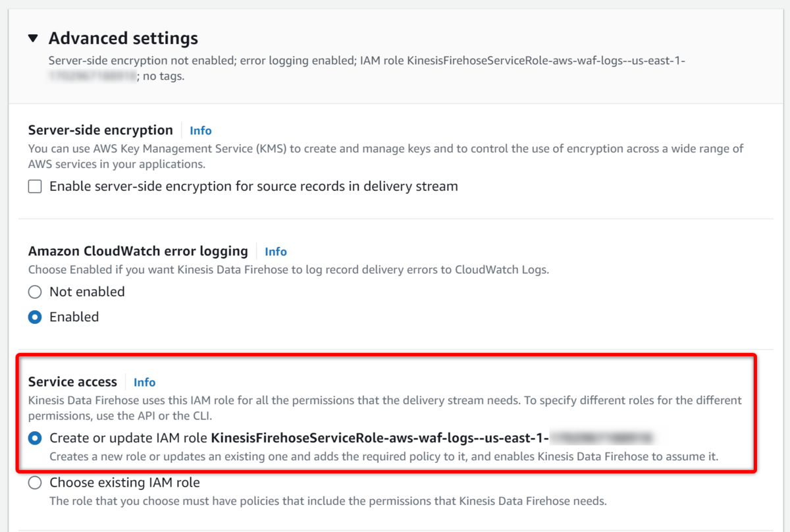This screenshot has width=790, height=532.
Task: Click the 'Enabled' label text
Action: click(x=74, y=317)
